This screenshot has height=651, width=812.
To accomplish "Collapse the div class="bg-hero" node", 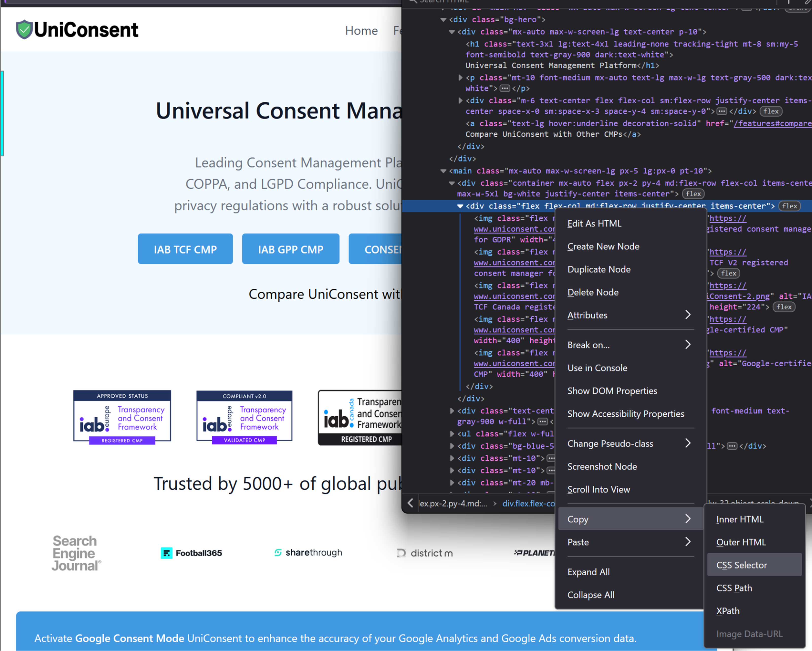I will coord(443,20).
